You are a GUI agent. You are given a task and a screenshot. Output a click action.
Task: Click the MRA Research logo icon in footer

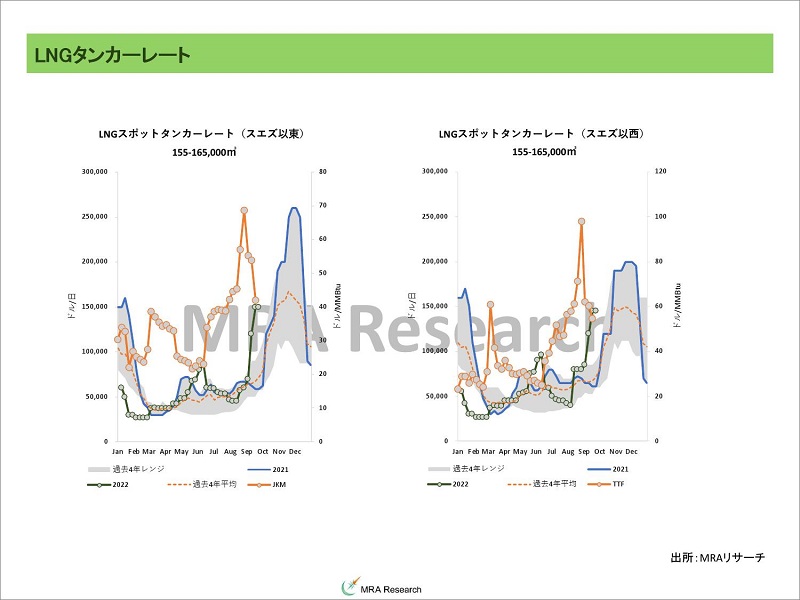pyautogui.click(x=349, y=588)
